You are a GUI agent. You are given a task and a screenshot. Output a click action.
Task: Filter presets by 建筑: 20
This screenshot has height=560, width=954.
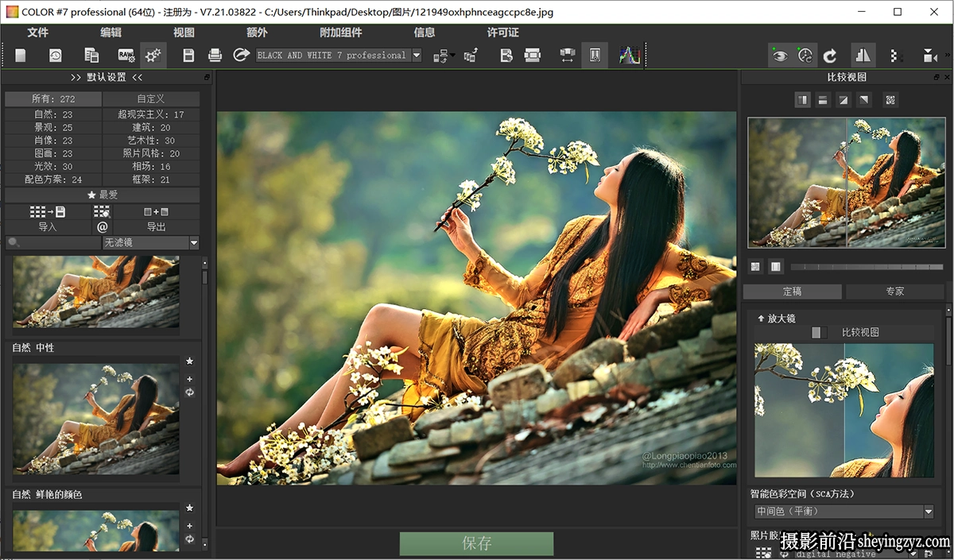(x=151, y=127)
